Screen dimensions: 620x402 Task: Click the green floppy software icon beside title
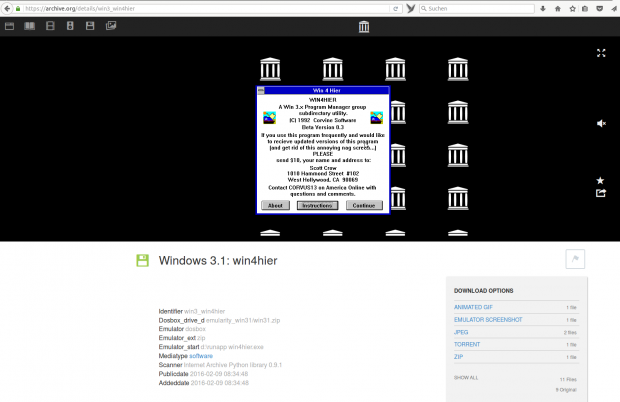click(143, 260)
